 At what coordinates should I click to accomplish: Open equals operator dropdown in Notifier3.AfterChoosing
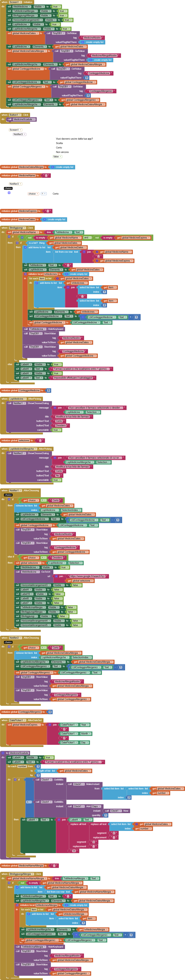[44, 194]
